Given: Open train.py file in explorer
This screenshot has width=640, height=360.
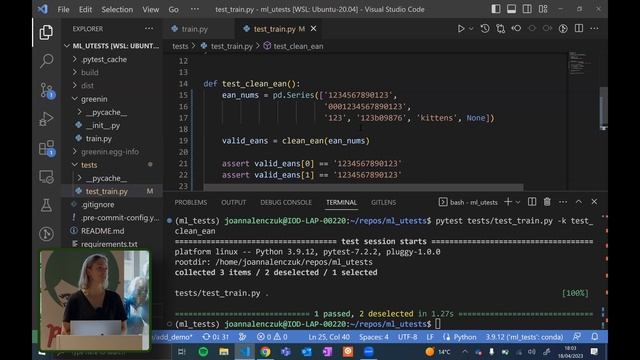Looking at the screenshot, I should (98, 138).
